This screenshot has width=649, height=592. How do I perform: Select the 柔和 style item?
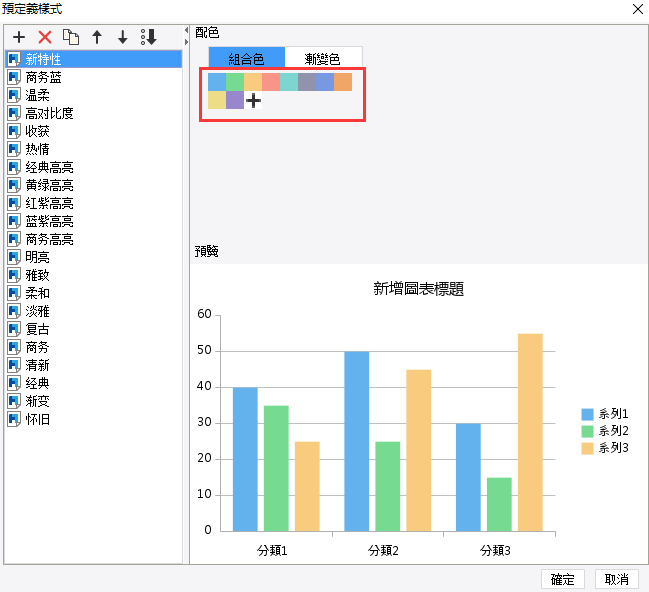pos(94,293)
